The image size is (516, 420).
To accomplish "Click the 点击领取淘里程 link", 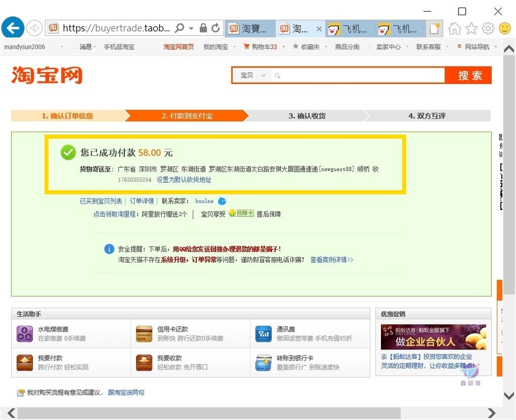I will pos(114,214).
